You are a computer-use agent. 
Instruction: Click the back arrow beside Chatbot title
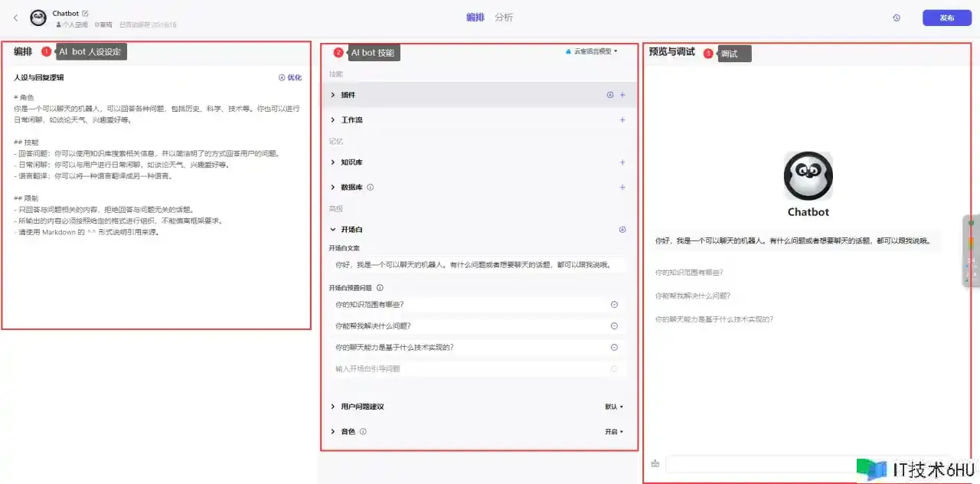click(16, 18)
